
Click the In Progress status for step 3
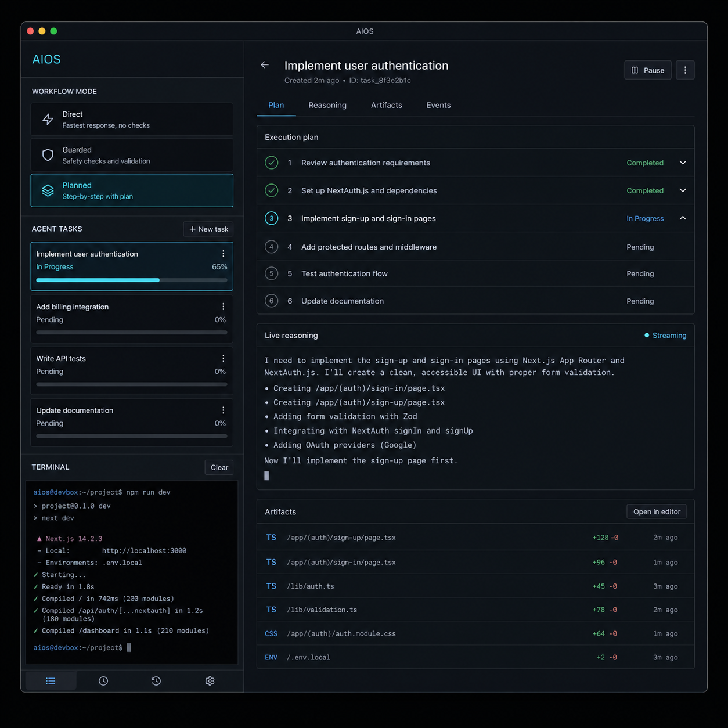point(645,219)
